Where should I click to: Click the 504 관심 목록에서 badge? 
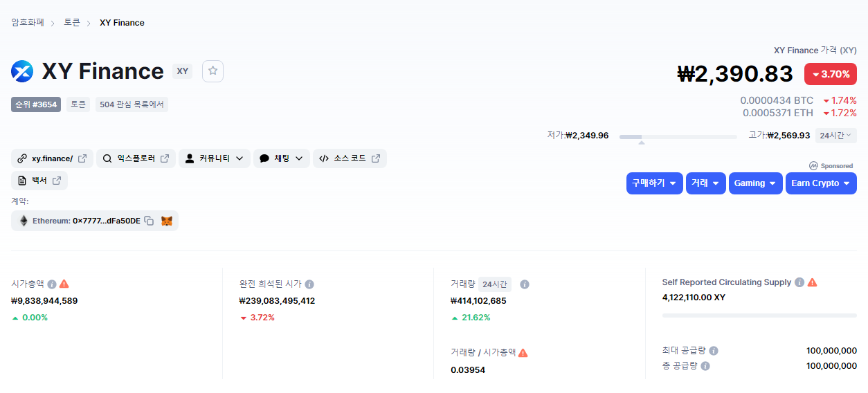pyautogui.click(x=132, y=104)
